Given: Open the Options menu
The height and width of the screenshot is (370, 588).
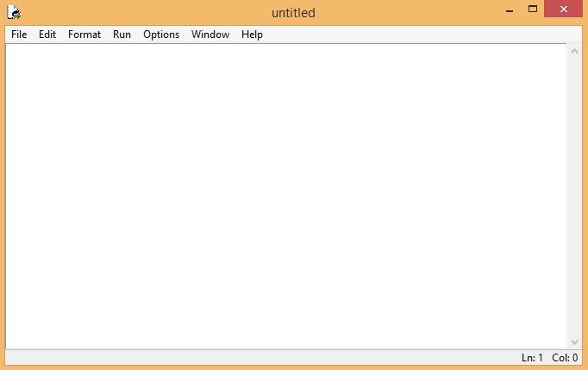Looking at the screenshot, I should pyautogui.click(x=161, y=34).
